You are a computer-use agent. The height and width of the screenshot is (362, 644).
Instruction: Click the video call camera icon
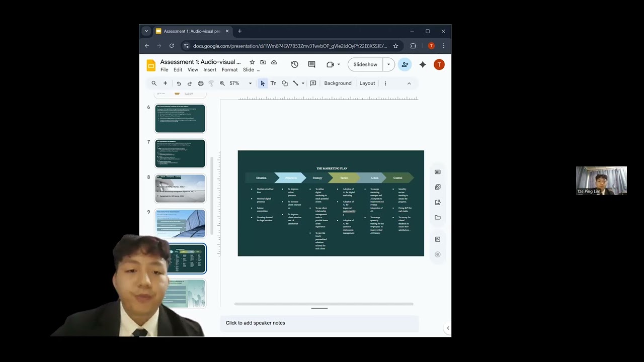tap(330, 64)
